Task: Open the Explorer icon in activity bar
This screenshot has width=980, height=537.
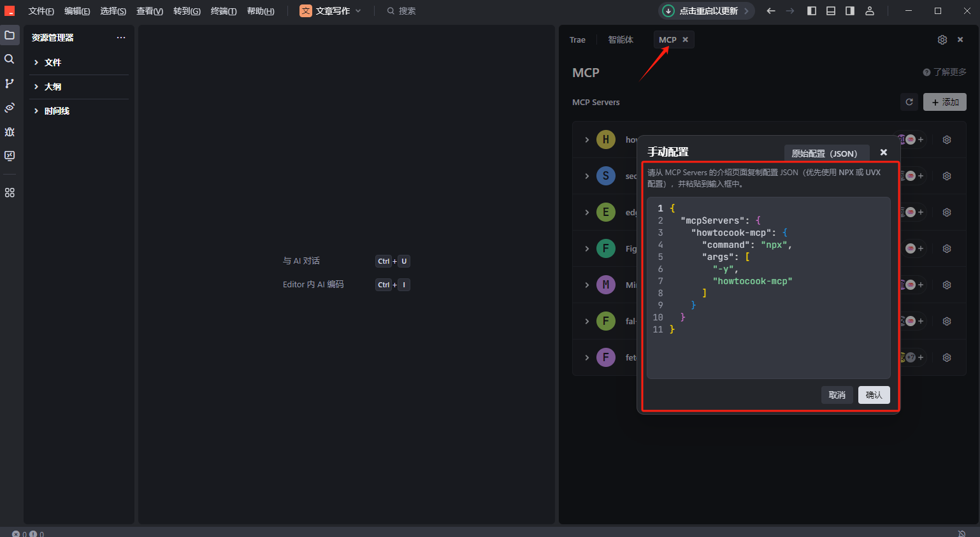Action: 10,35
